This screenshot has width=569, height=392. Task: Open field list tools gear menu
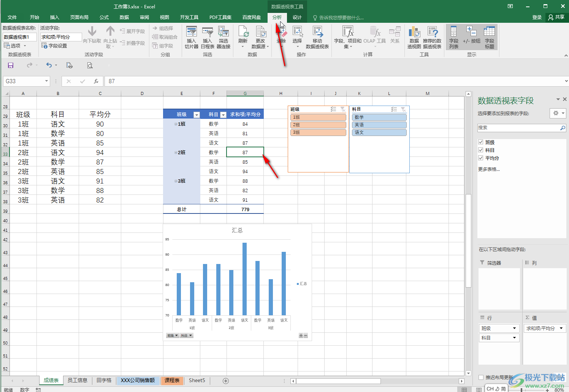tap(558, 113)
